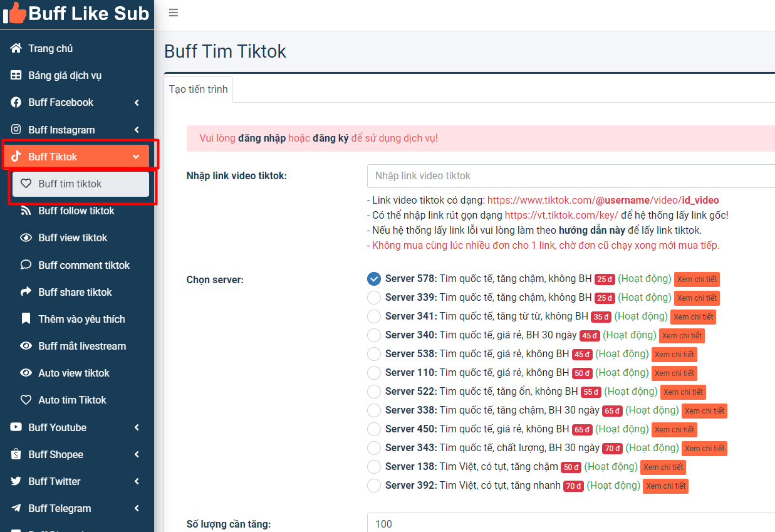This screenshot has width=775, height=532.
Task: Expand the Buff Youtube submenu chevron
Action: pyautogui.click(x=137, y=427)
